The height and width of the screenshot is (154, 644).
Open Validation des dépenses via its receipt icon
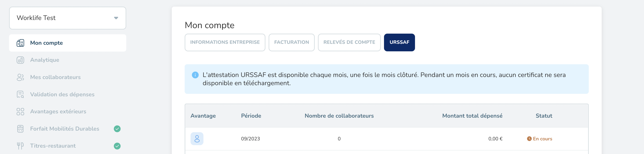tap(21, 94)
